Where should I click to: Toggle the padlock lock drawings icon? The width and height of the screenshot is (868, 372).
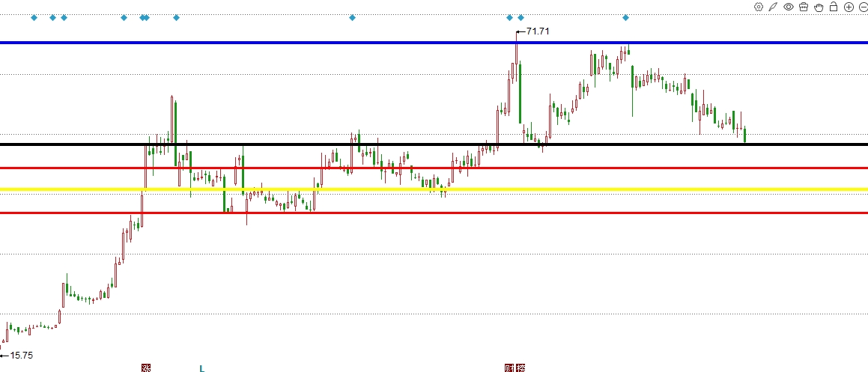tap(833, 7)
